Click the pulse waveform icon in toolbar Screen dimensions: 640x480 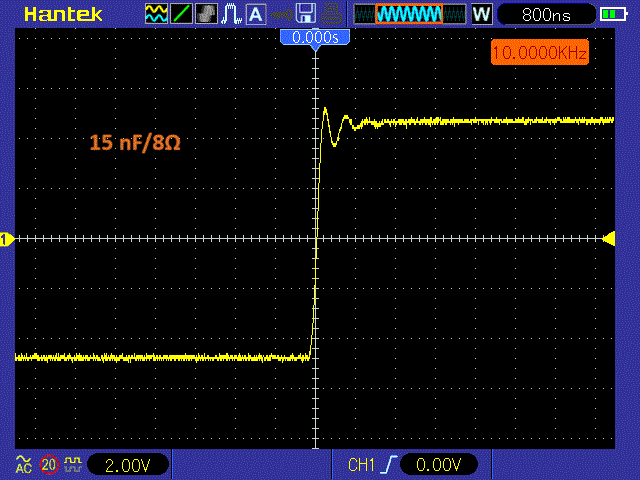coord(231,14)
